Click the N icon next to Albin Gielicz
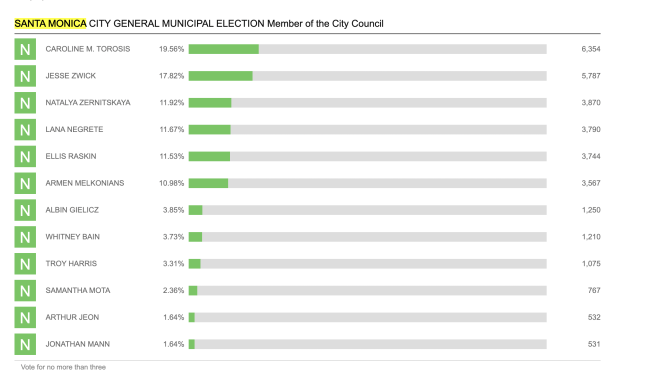The height and width of the screenshot is (381, 650). point(25,210)
